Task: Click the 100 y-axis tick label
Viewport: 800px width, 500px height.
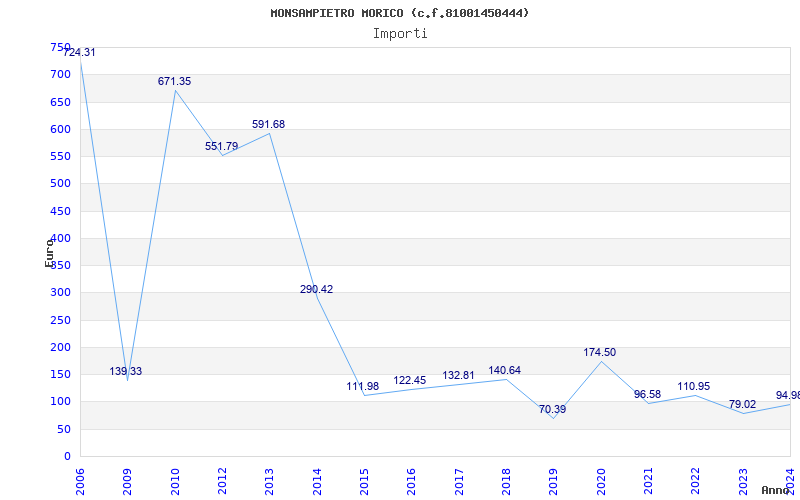Action: [60, 402]
